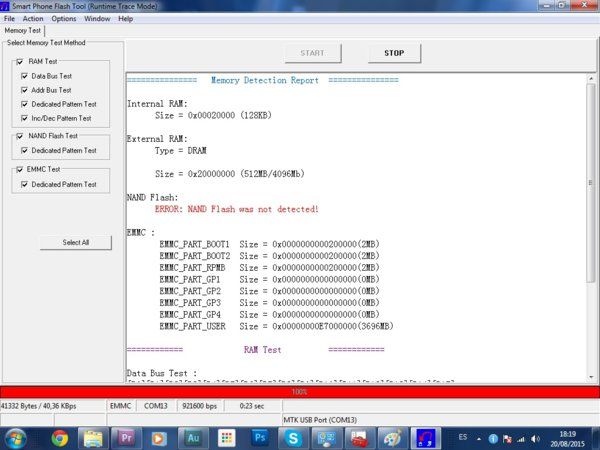Open the Window menu
This screenshot has width=600, height=450.
pos(97,19)
